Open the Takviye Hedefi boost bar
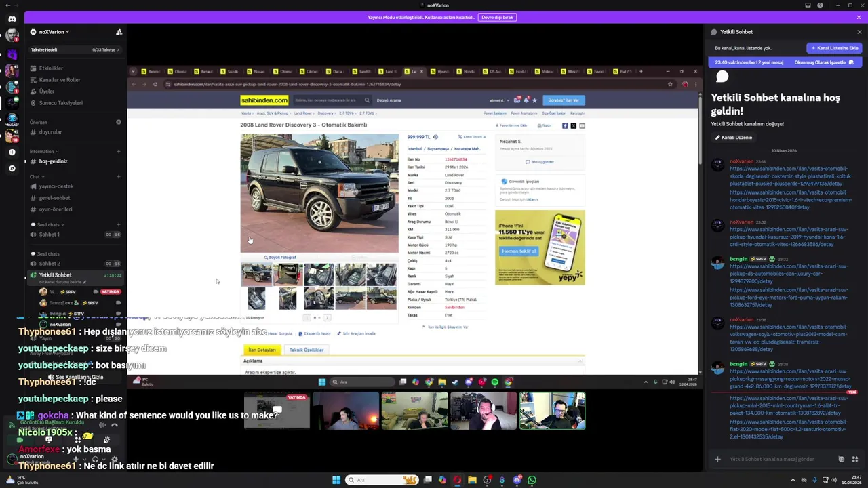Screen dimensions: 868x488 75,49
